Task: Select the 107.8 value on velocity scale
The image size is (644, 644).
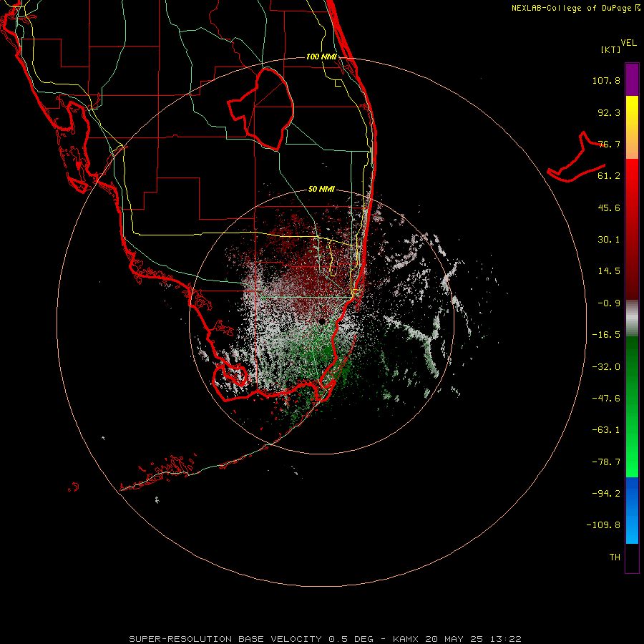Action: (606, 80)
